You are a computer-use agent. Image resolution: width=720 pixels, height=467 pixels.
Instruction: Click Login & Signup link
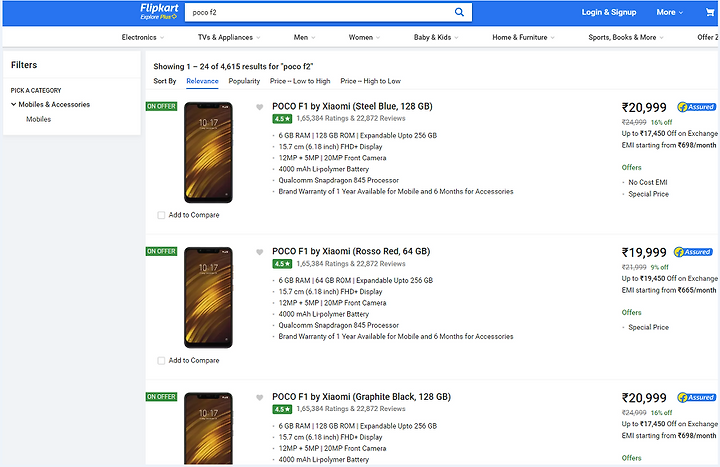click(x=609, y=12)
